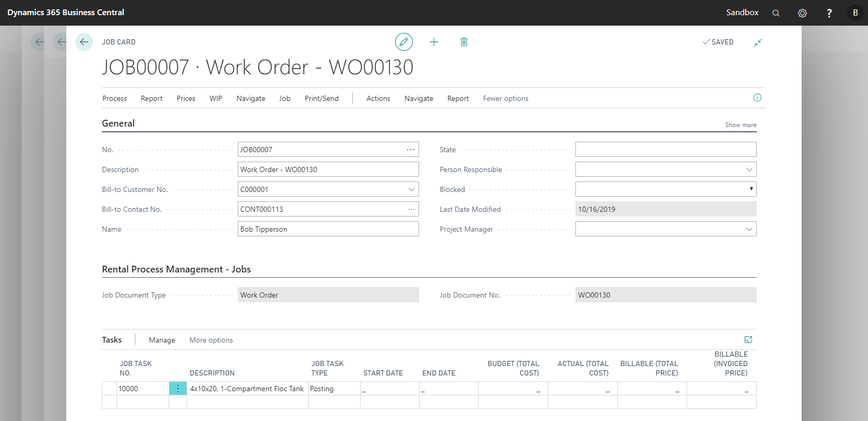Open the Prices menu
868x421 pixels.
click(186, 98)
